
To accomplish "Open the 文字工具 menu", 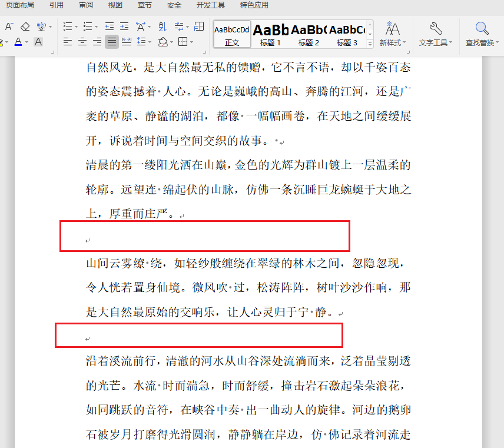I will (436, 34).
